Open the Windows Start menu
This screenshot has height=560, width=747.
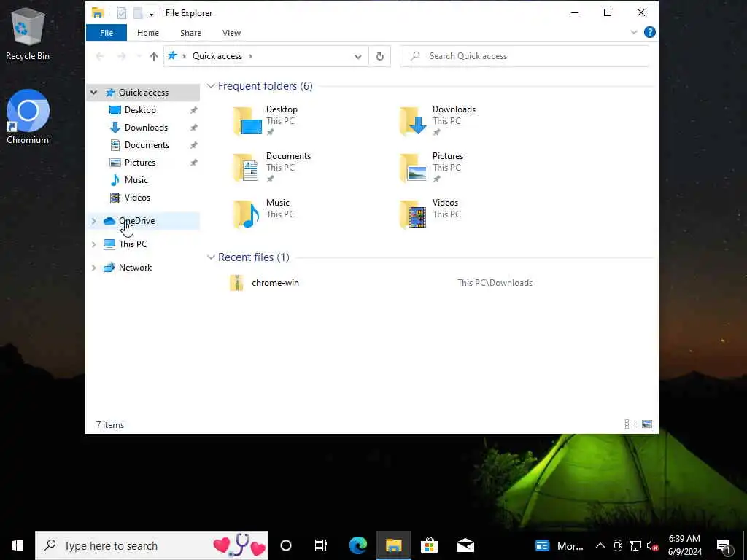tap(18, 545)
